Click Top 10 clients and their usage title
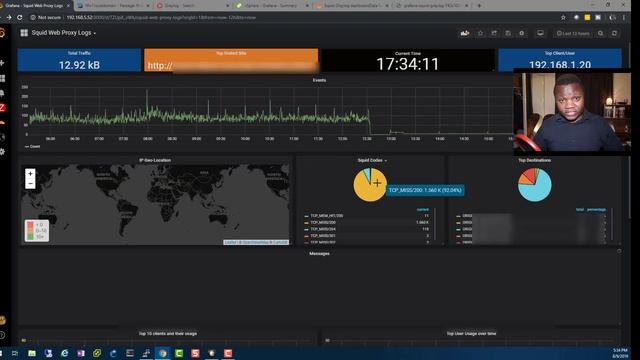 168,333
